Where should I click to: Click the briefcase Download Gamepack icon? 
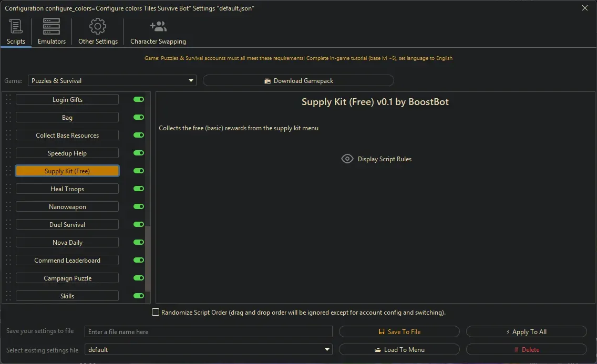[269, 80]
